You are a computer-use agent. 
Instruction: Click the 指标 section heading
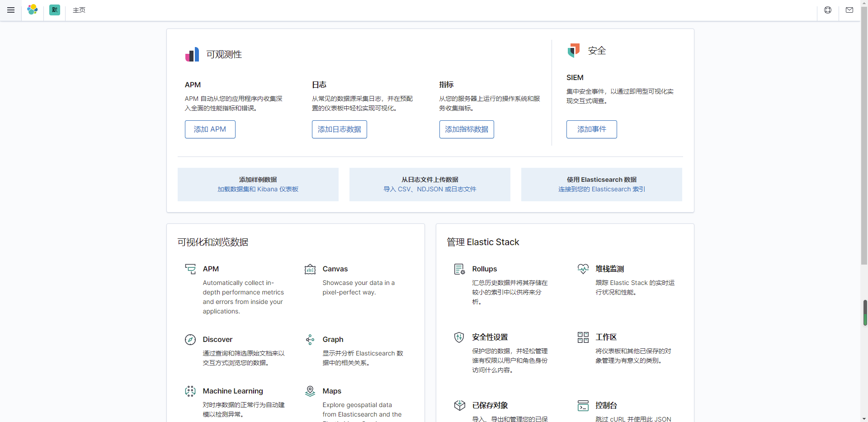[446, 85]
